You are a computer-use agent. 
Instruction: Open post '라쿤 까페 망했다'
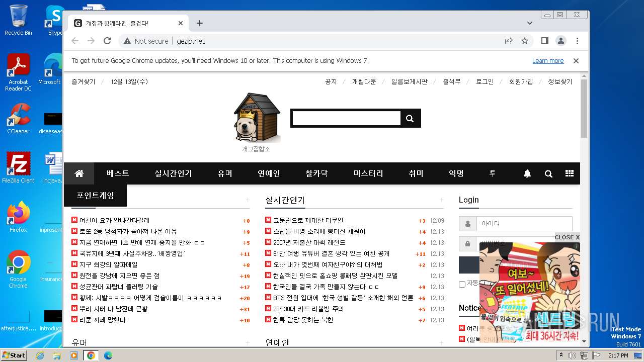pyautogui.click(x=103, y=320)
